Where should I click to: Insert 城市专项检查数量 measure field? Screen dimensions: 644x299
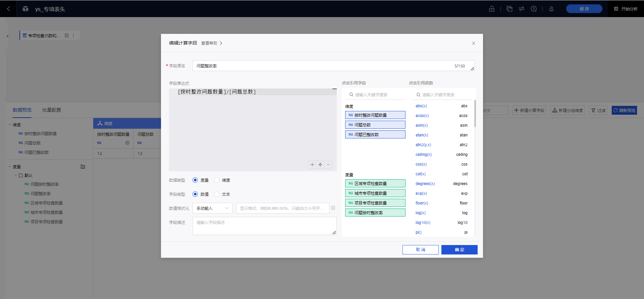coord(375,193)
